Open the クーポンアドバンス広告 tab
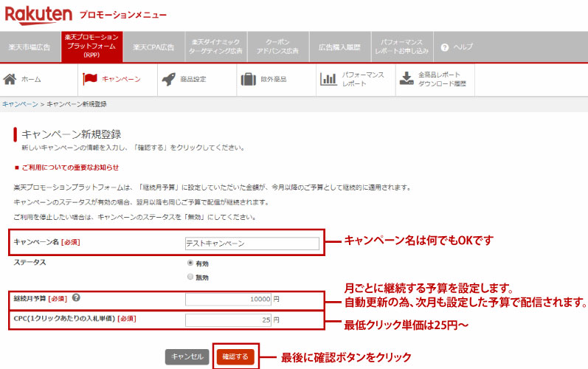The height and width of the screenshot is (369, 588). pyautogui.click(x=276, y=47)
